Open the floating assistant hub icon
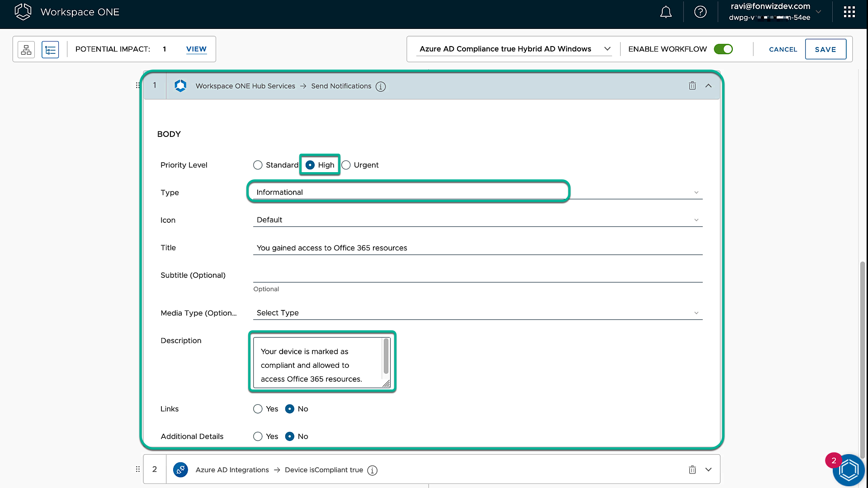The height and width of the screenshot is (488, 868). pos(848,470)
